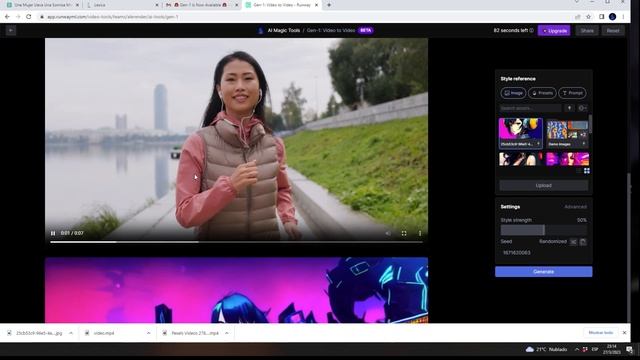
Task: Adjust the Style strength slider
Action: coord(544,230)
